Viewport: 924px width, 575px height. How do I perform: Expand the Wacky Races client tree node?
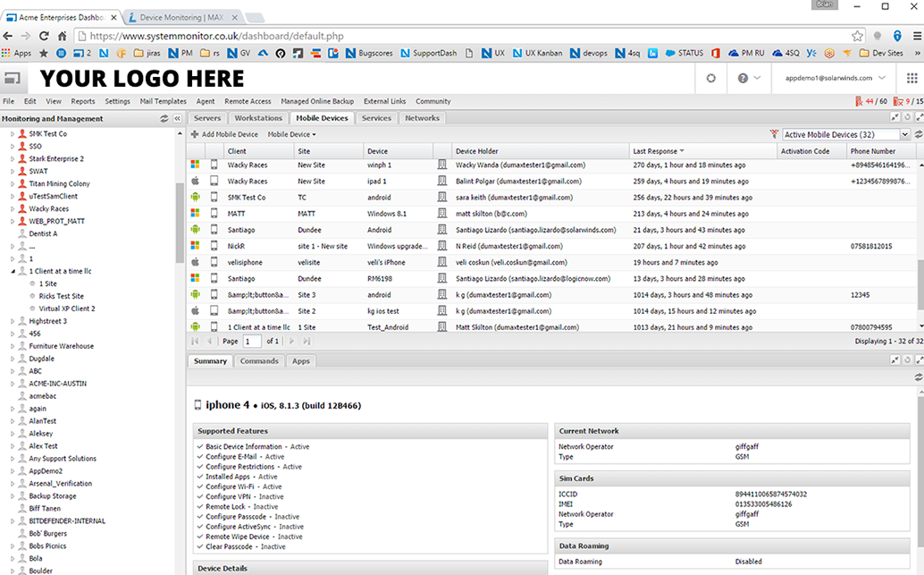[x=13, y=208]
